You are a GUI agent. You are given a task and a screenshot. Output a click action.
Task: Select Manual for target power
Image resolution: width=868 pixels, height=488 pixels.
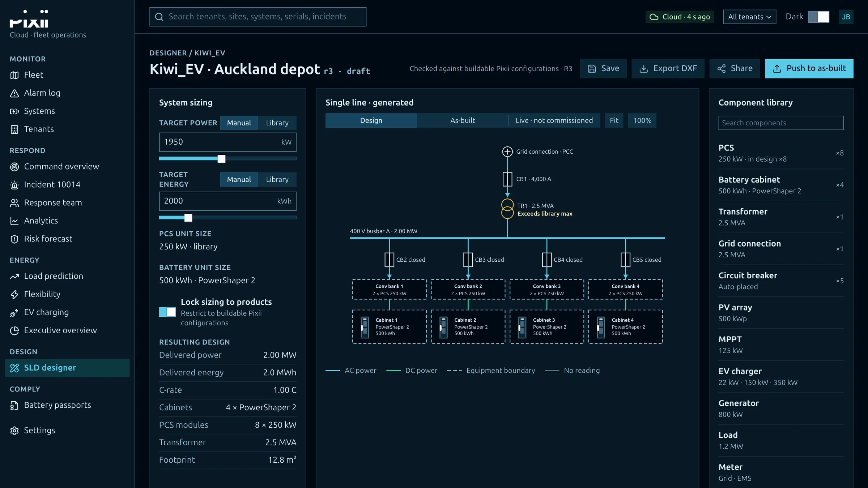[239, 123]
